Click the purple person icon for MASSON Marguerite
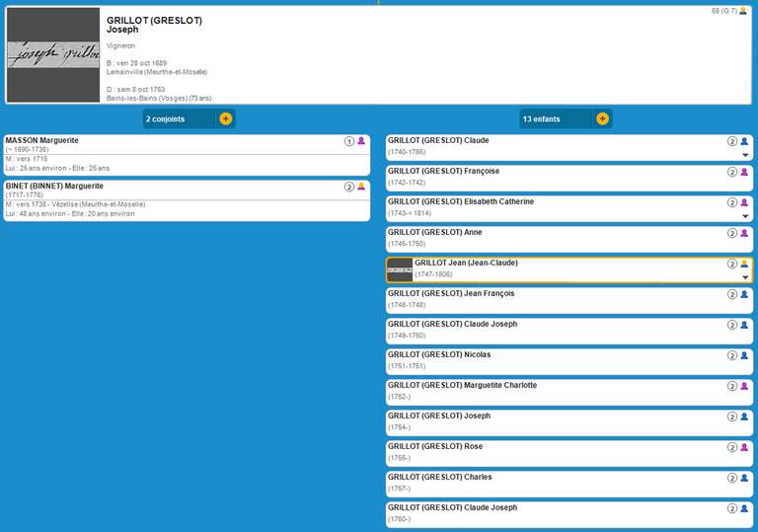The width and height of the screenshot is (758, 532). tap(361, 141)
